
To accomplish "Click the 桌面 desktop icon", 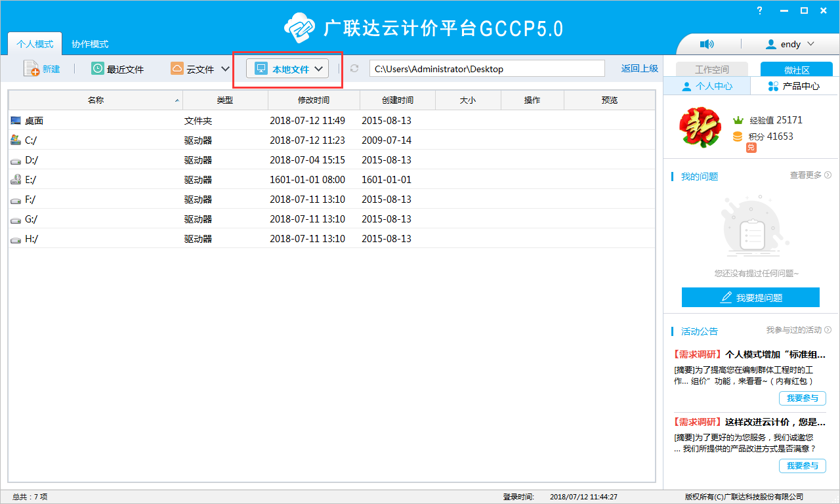I will [16, 121].
